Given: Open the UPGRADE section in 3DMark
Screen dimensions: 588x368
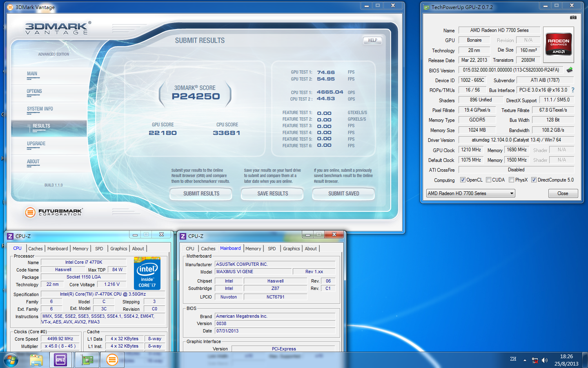Looking at the screenshot, I should (36, 144).
